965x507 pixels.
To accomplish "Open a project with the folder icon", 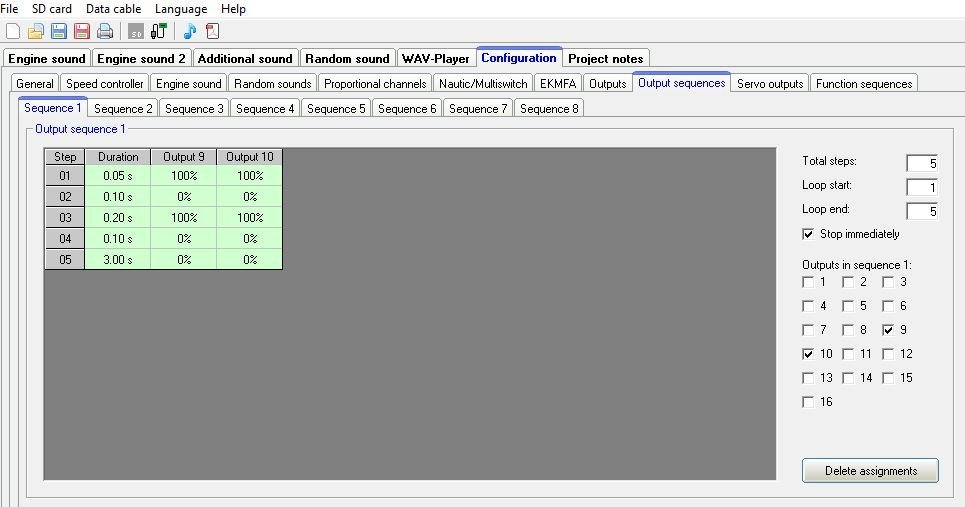I will pos(35,31).
